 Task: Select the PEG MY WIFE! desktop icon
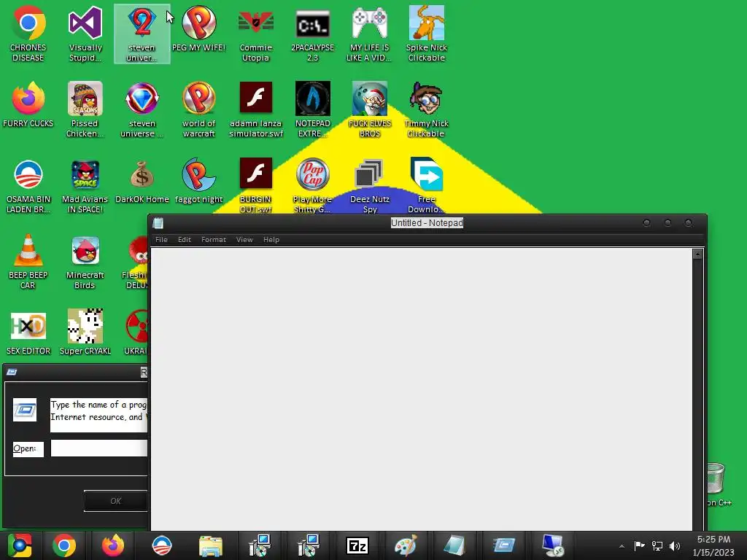point(198,28)
